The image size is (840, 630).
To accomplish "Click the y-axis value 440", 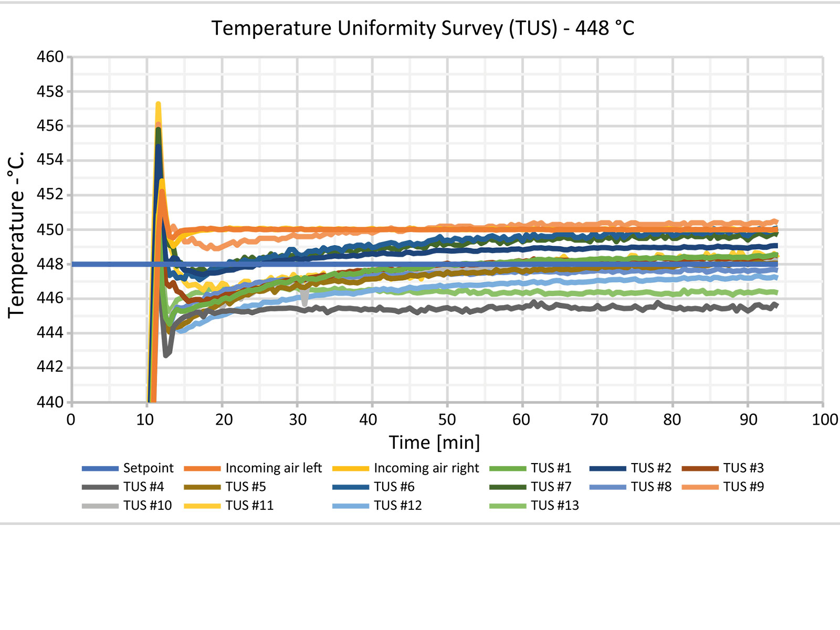I will click(50, 403).
